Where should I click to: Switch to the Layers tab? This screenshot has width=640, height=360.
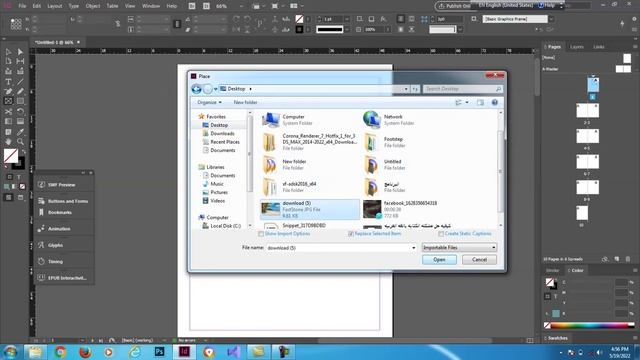tap(577, 47)
